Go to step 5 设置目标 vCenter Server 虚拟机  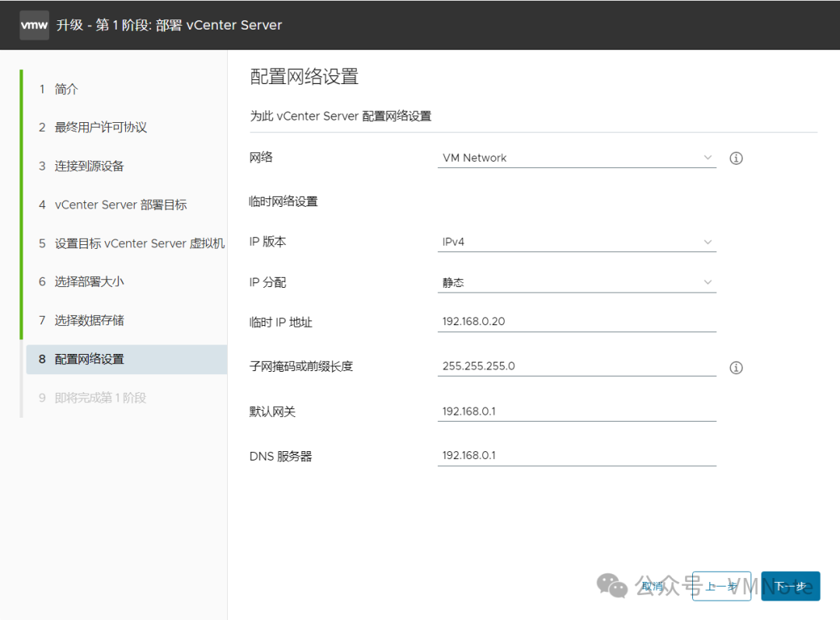(131, 243)
